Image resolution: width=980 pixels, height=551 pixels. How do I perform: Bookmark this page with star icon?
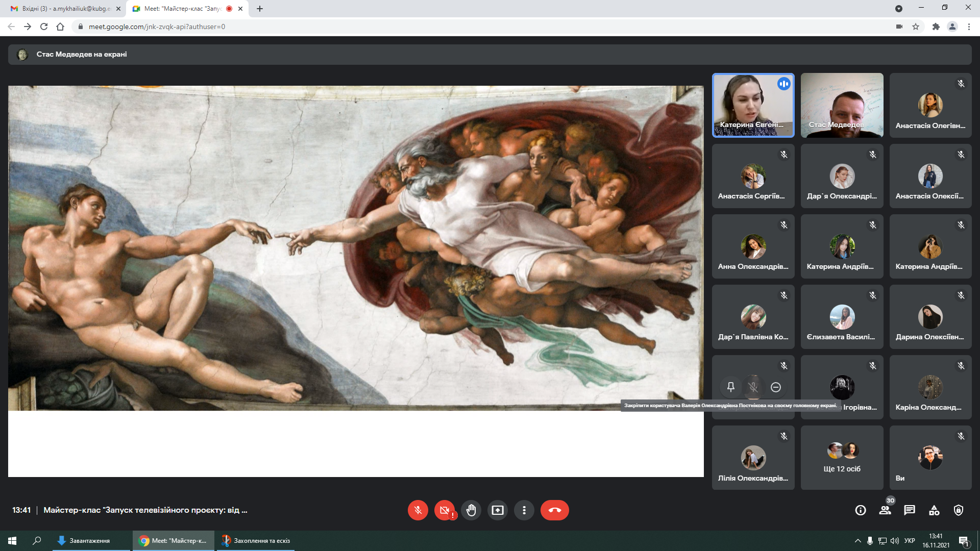coord(916,27)
